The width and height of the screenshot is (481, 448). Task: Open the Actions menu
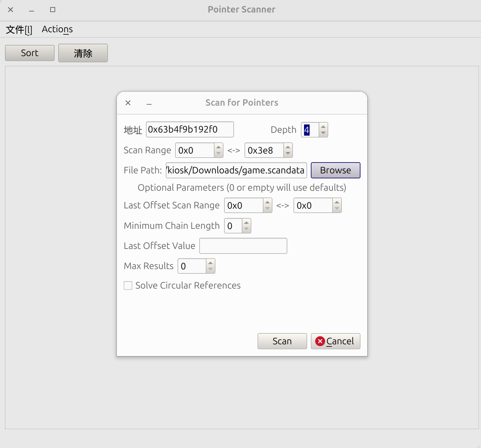[x=57, y=29]
